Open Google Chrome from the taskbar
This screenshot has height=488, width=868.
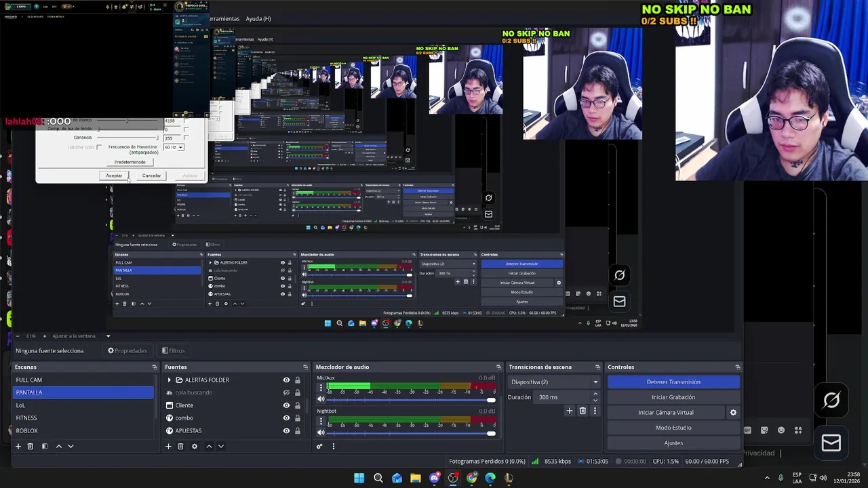[471, 478]
